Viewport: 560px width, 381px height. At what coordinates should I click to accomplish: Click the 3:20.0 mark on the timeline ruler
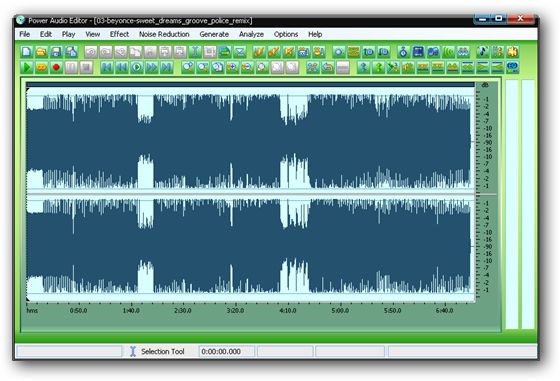tap(235, 311)
